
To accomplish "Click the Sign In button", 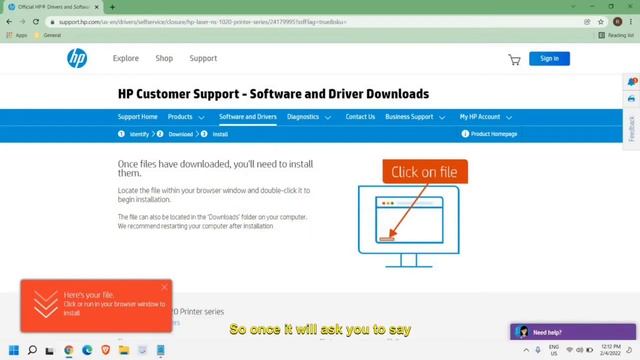I will (549, 58).
